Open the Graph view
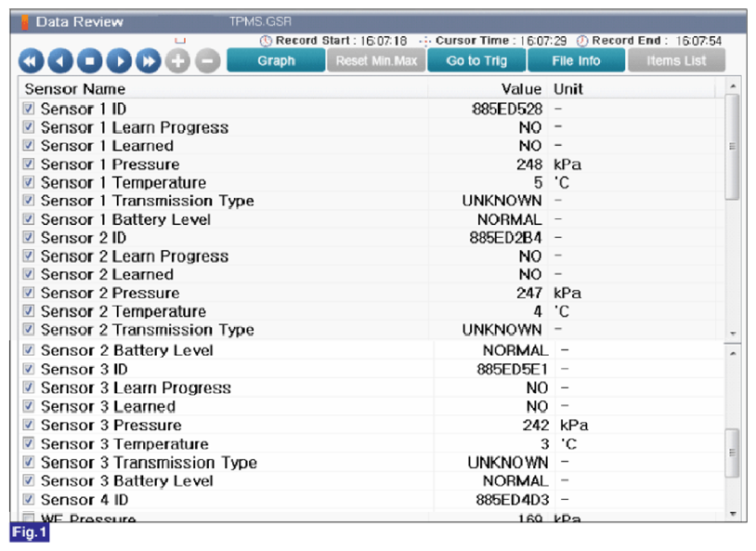The image size is (756, 551). [276, 60]
